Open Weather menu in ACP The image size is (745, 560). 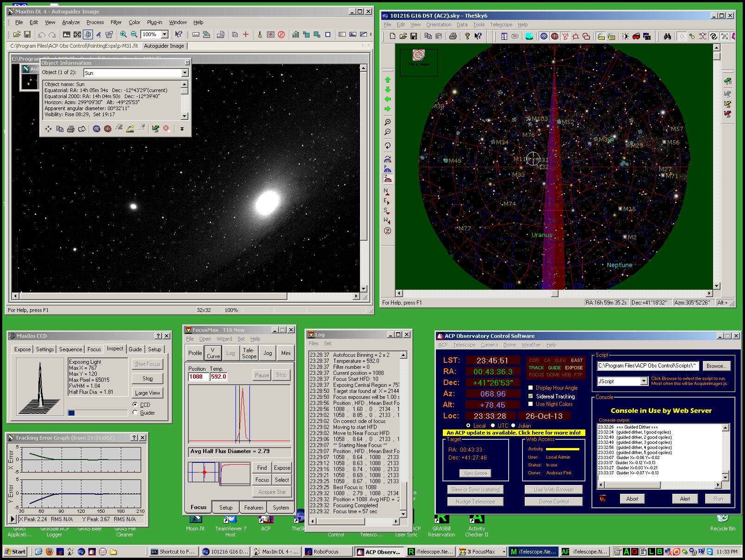click(x=531, y=345)
